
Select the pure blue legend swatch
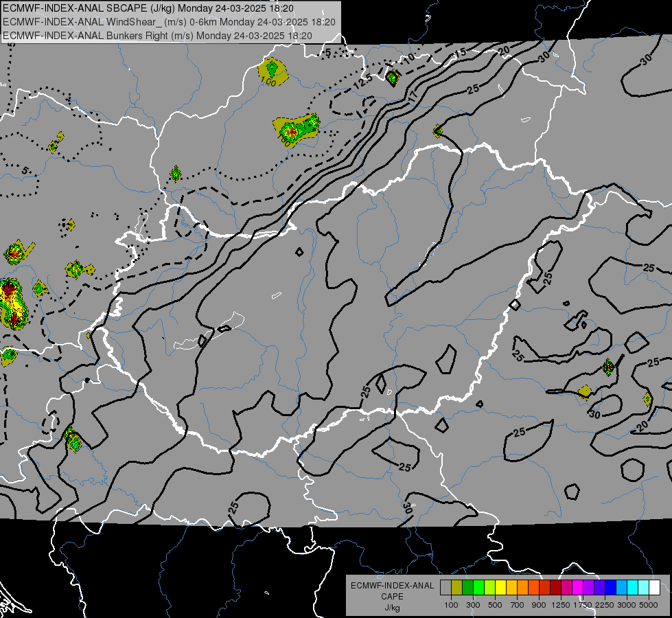click(611, 588)
